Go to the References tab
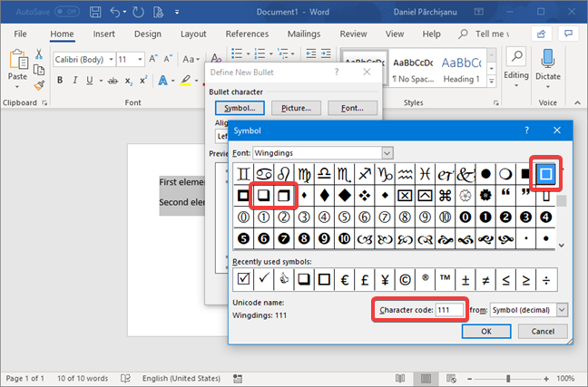 coord(247,34)
